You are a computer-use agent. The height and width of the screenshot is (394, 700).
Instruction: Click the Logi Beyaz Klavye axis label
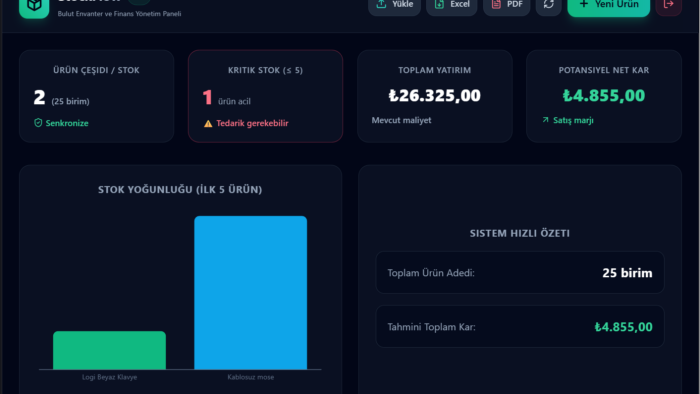pyautogui.click(x=109, y=377)
